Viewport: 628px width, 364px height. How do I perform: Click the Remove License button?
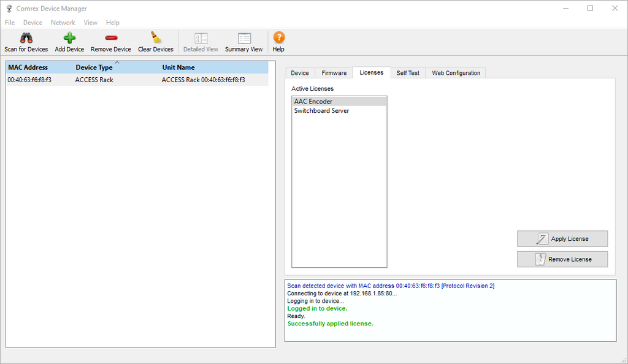point(562,259)
